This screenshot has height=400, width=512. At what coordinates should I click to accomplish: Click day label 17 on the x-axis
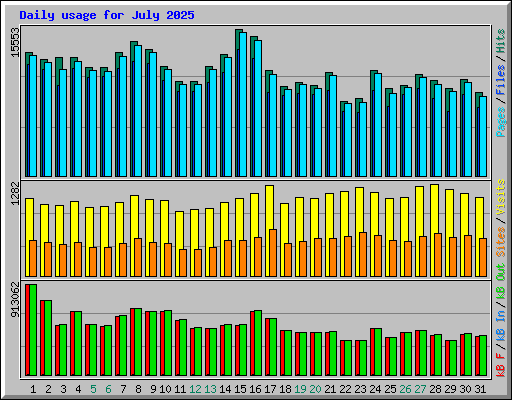(270, 389)
